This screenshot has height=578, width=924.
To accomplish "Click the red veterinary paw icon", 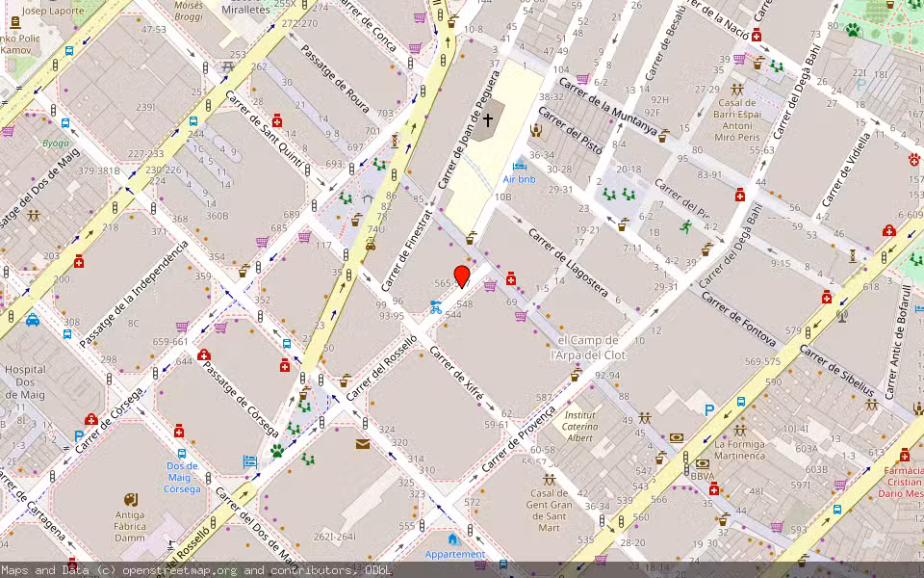I will [x=914, y=159].
